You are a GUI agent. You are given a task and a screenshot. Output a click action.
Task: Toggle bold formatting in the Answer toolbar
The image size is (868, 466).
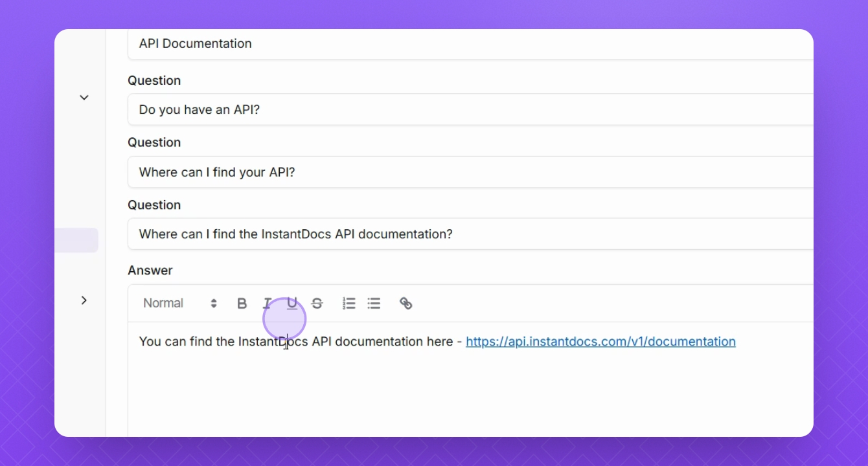point(242,303)
